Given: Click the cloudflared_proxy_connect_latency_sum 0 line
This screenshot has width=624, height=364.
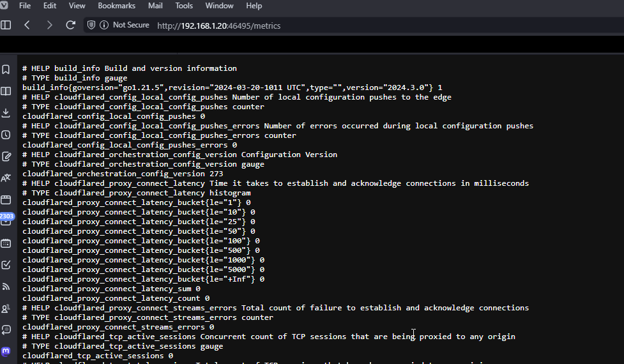Looking at the screenshot, I should point(111,289).
